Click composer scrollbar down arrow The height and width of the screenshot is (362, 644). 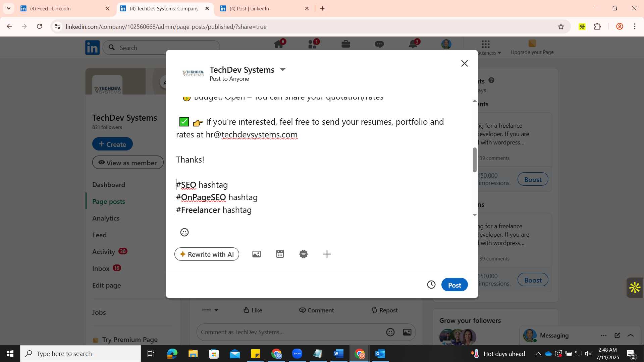475,215
